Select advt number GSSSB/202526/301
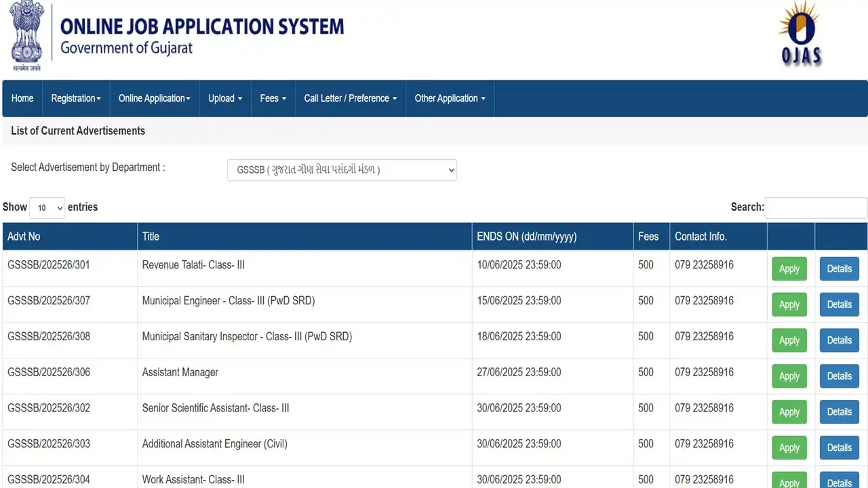The height and width of the screenshot is (488, 868). pyautogui.click(x=49, y=265)
